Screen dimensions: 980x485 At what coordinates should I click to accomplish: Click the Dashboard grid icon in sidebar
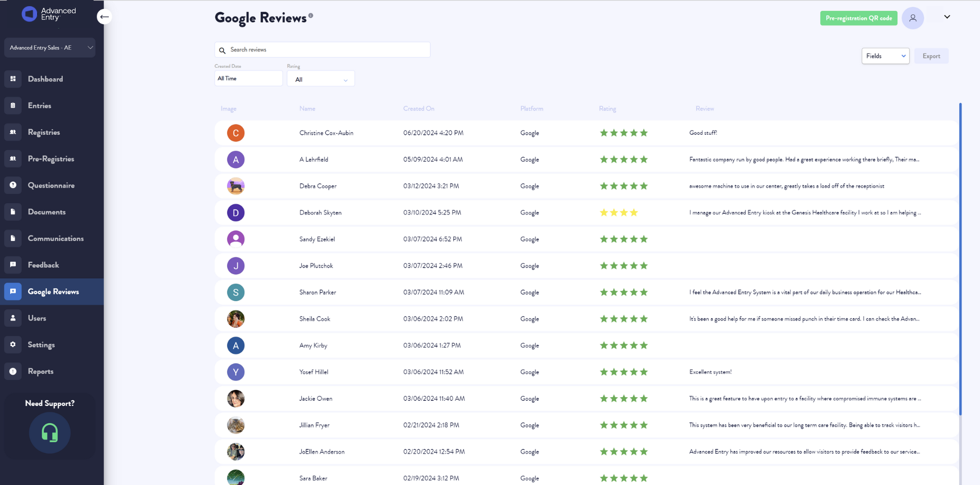click(x=13, y=79)
